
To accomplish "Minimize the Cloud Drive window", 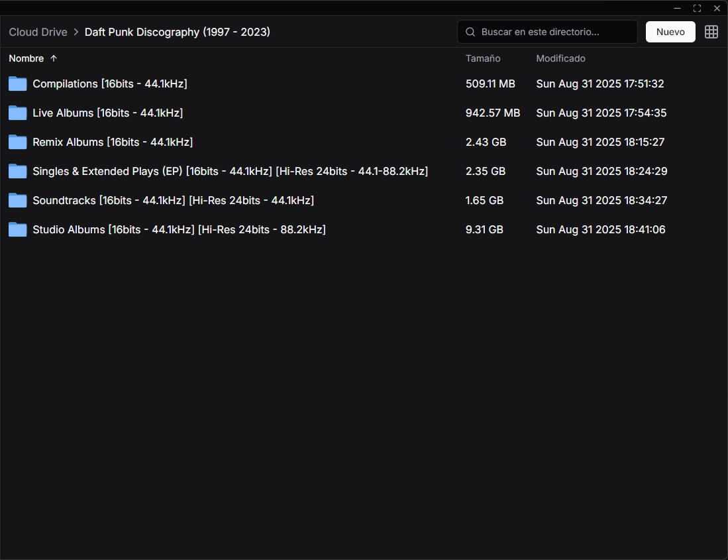I will click(678, 8).
